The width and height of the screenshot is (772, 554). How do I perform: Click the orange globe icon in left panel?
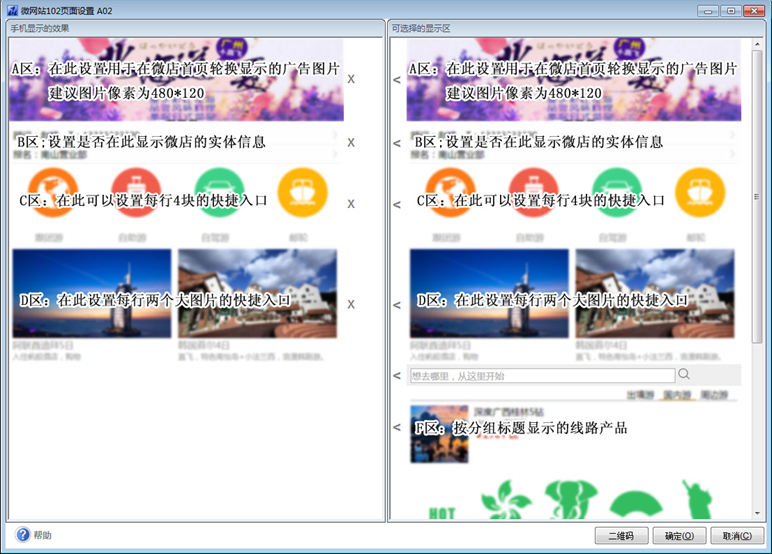click(53, 193)
